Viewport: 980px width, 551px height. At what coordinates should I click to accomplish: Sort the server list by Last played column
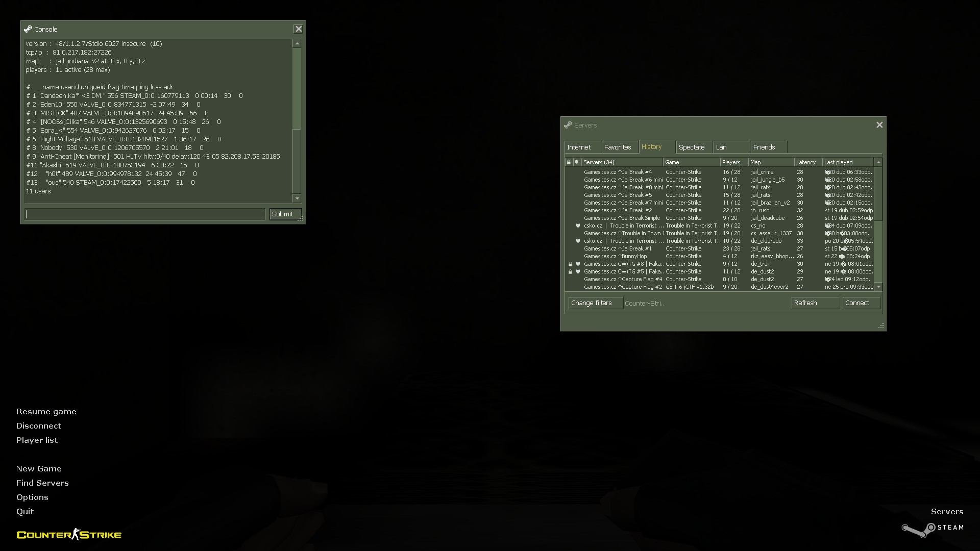point(848,162)
